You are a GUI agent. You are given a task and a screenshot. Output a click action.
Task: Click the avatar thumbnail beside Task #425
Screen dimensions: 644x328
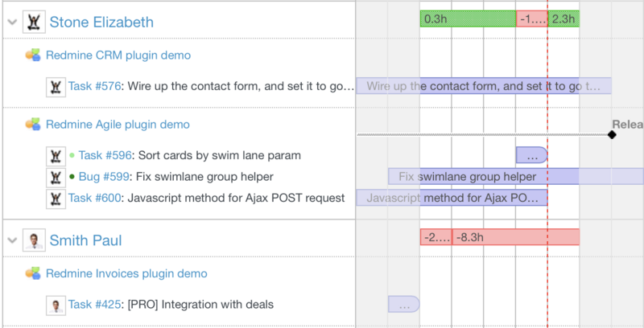pyautogui.click(x=56, y=305)
